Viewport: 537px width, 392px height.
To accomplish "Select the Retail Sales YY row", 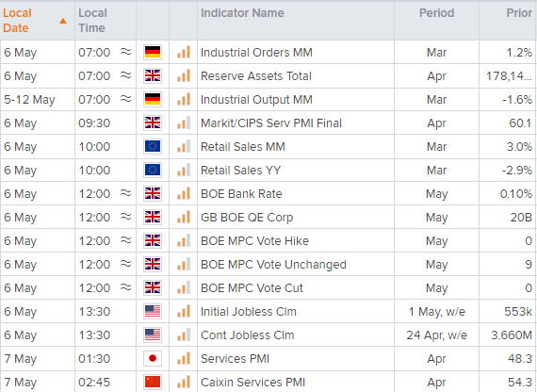I will [x=268, y=171].
